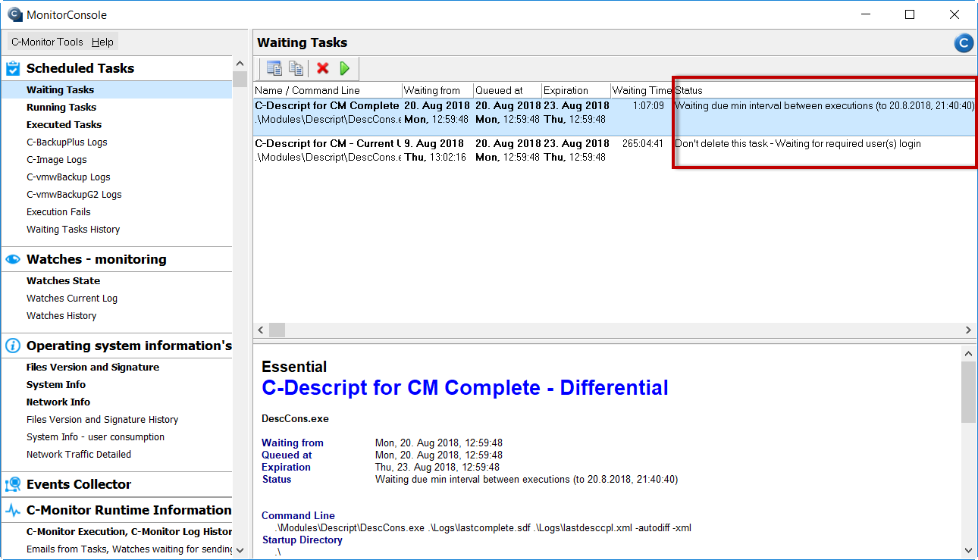This screenshot has height=560, width=978.
Task: Open Executed Tasks
Action: [64, 125]
